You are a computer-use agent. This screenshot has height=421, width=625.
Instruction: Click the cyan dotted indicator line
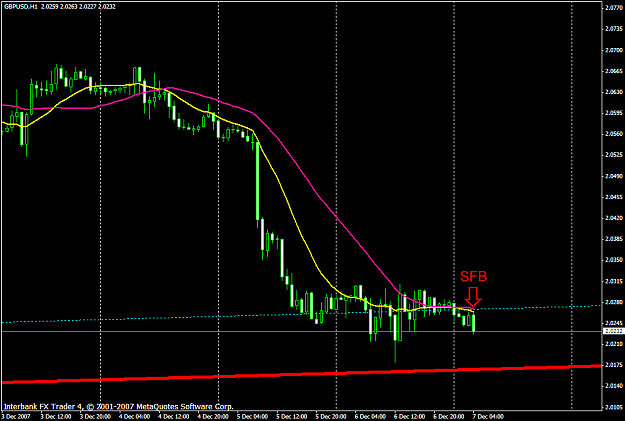301,315
